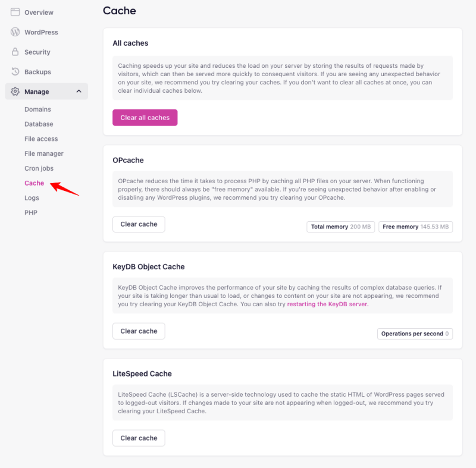Clear the KeyDB Object Cache

(x=139, y=331)
